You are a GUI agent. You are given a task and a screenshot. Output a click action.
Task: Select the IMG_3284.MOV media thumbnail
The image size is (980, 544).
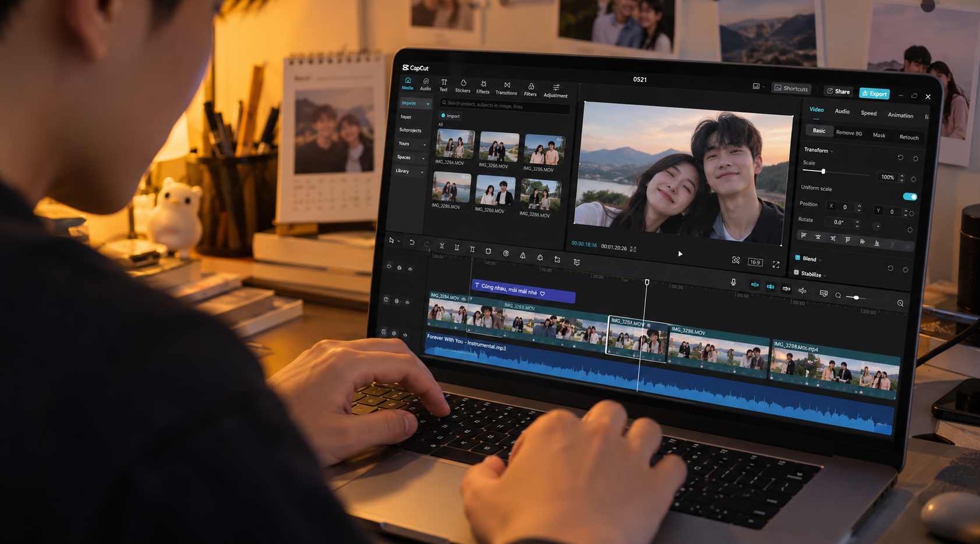point(455,144)
